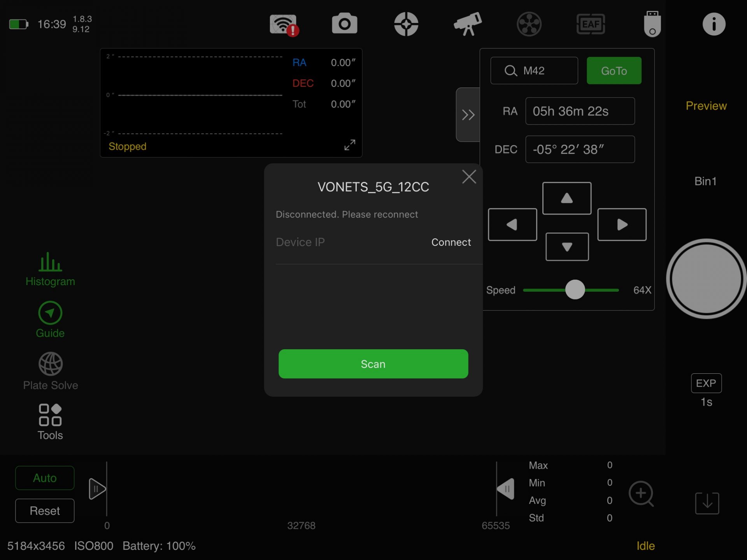Viewport: 747px width, 560px height.
Task: Open the EAF focuser icon
Action: (x=591, y=24)
